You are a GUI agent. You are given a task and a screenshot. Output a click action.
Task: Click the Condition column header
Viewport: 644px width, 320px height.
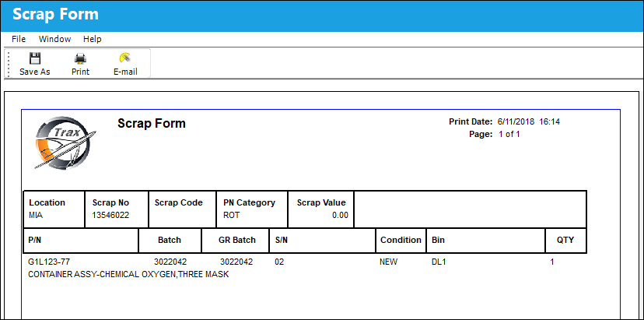(401, 240)
